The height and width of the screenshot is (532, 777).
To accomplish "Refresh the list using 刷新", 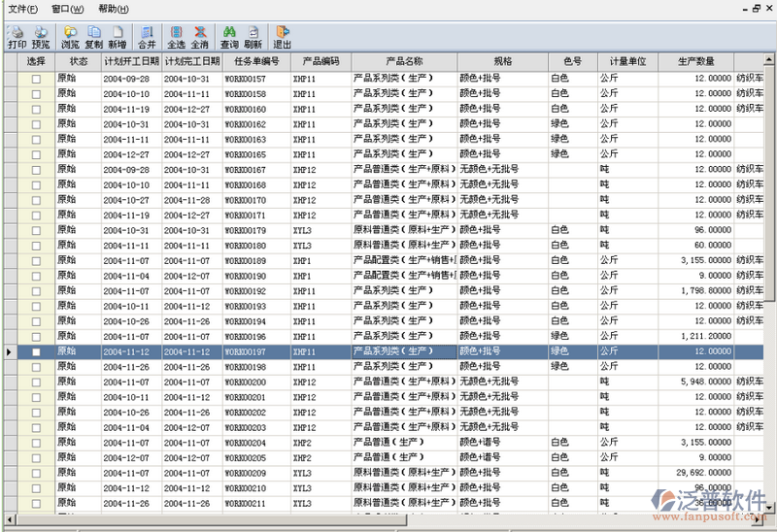I will tap(253, 37).
